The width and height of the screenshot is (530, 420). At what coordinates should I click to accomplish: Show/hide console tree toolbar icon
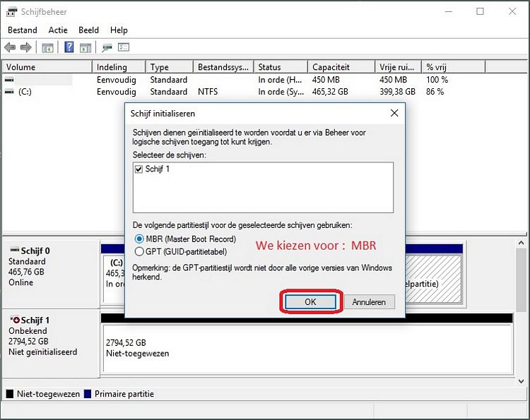[x=47, y=47]
